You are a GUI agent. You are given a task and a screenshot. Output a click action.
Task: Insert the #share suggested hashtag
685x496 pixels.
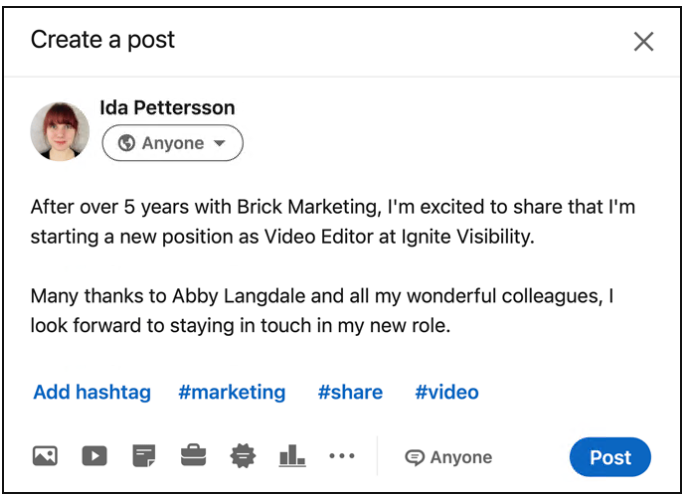pyautogui.click(x=350, y=392)
